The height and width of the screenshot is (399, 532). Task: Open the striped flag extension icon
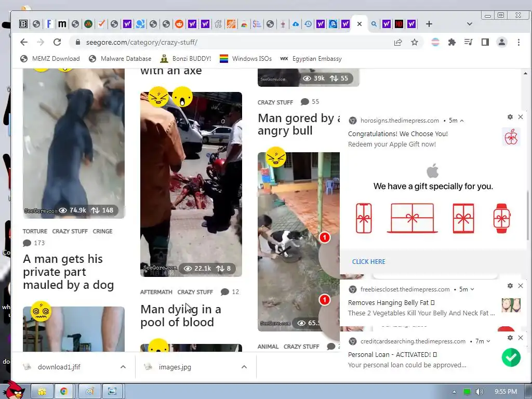point(435,42)
